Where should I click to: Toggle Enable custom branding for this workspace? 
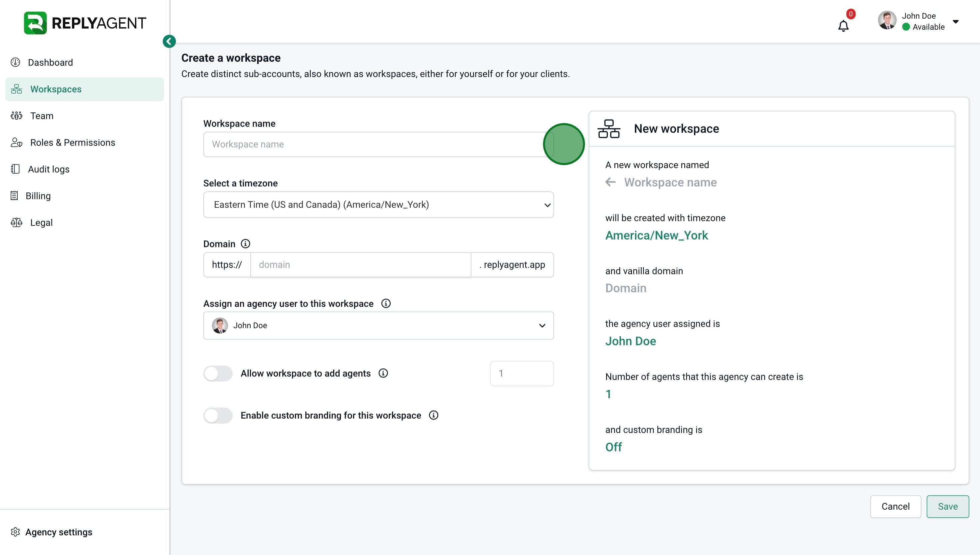pos(218,416)
